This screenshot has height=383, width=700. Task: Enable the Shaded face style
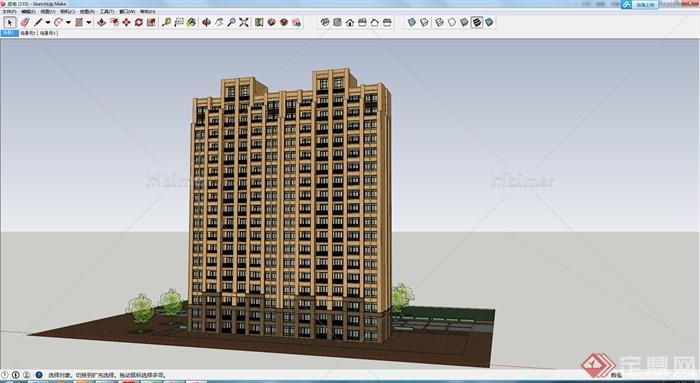(x=464, y=22)
